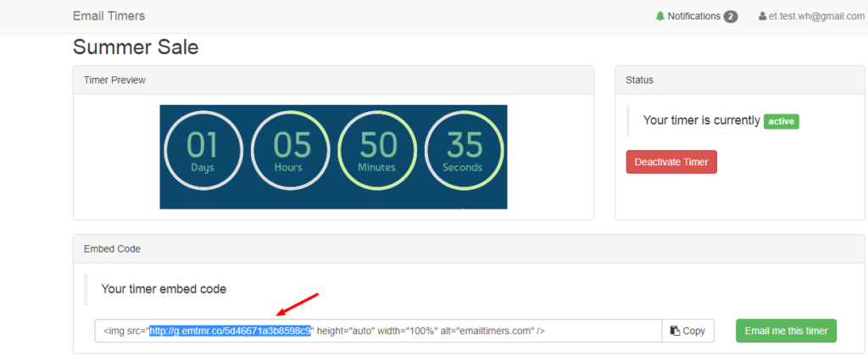868x362 pixels.
Task: Click the 35 Seconds circle in the preview
Action: pos(464,151)
